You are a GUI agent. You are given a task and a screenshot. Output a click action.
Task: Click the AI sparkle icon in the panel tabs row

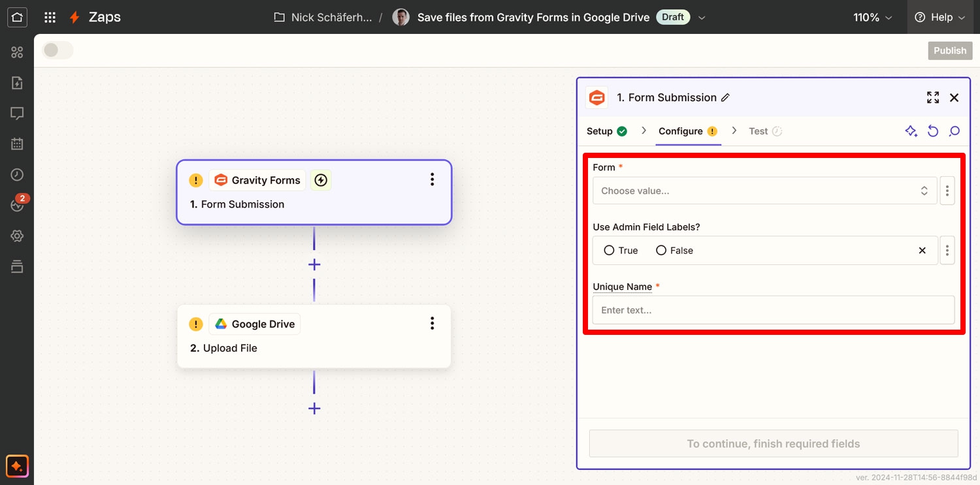tap(911, 131)
